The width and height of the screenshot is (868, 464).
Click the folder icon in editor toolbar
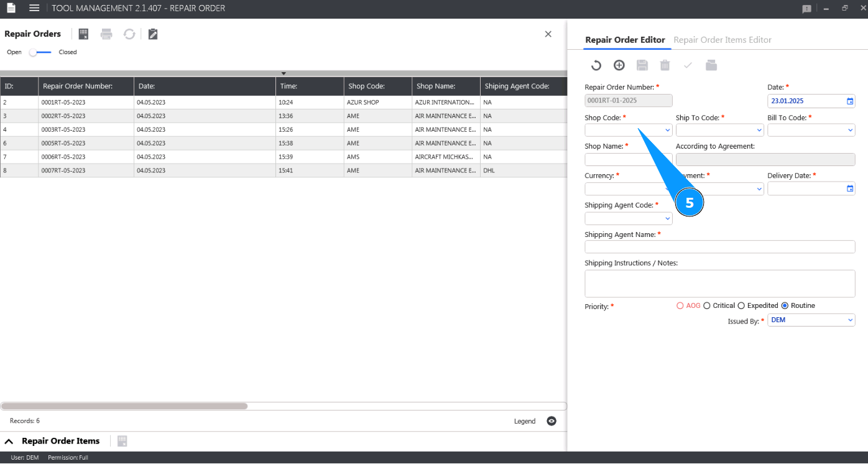click(711, 65)
